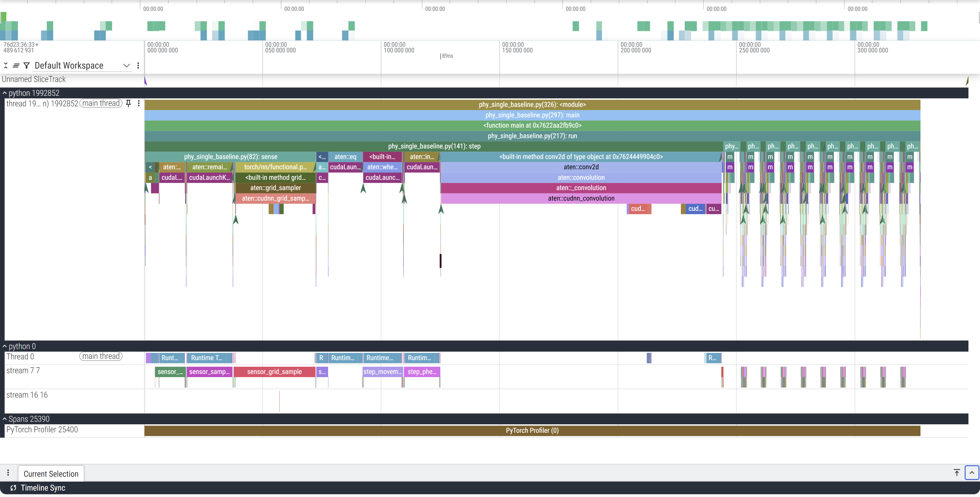Select the sensor_grid_sample slice on stream 7

point(274,372)
